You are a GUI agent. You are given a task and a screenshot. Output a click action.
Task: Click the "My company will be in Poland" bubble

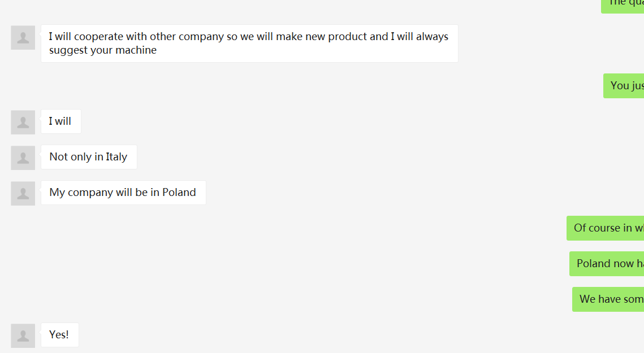[123, 193]
